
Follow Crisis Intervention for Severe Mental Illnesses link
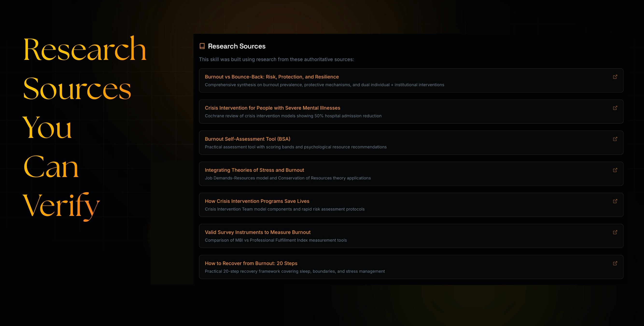(273, 108)
